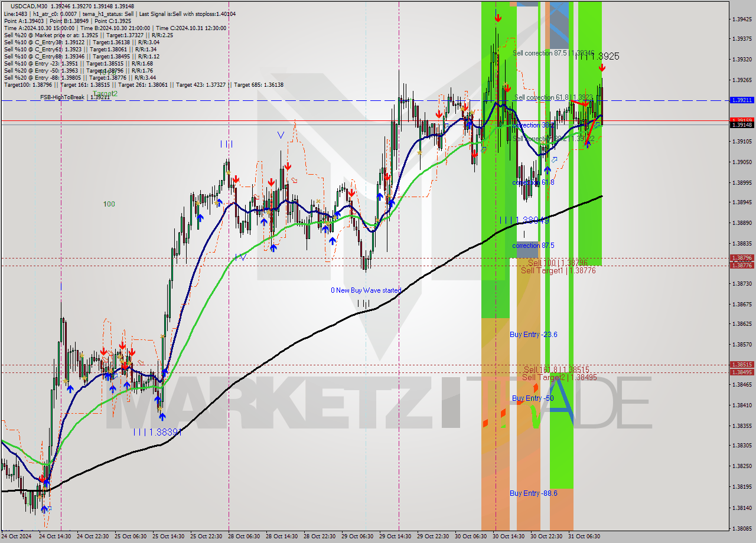Viewport: 756px width, 543px height.
Task: Click the 1.38625 price axis value
Action: pyautogui.click(x=742, y=324)
